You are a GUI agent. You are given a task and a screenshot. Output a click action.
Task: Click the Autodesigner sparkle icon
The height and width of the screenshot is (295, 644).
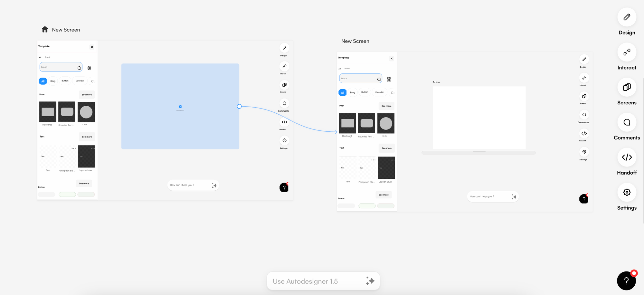click(x=370, y=281)
